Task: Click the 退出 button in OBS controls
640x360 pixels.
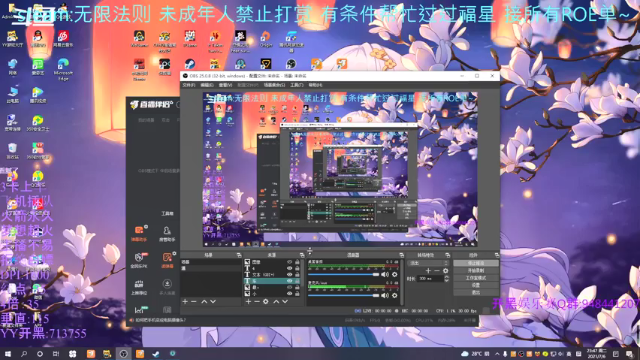Action: click(x=476, y=293)
